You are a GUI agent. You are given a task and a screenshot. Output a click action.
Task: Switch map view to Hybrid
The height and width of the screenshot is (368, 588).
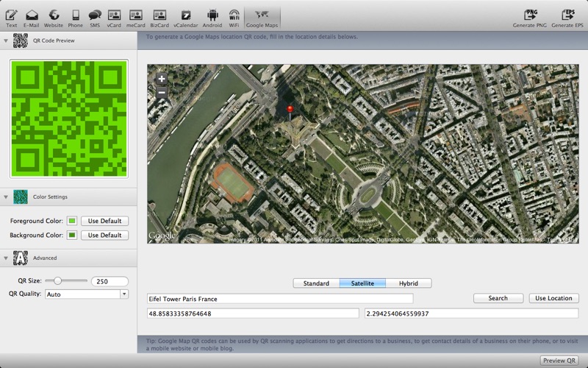tap(408, 283)
